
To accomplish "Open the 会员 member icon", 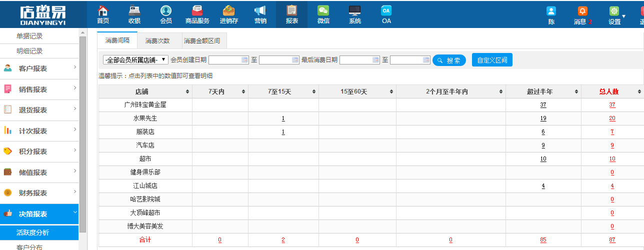I will pyautogui.click(x=166, y=10).
